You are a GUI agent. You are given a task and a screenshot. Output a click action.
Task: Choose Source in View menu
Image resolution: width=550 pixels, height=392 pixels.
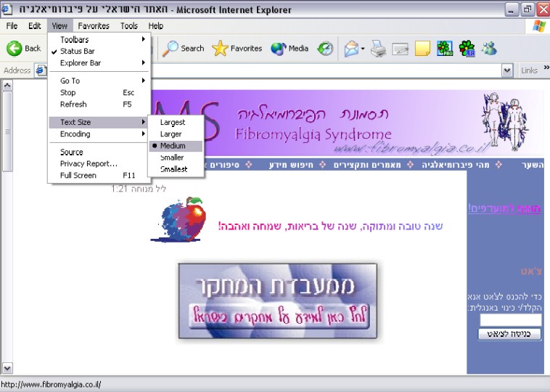[99, 152]
